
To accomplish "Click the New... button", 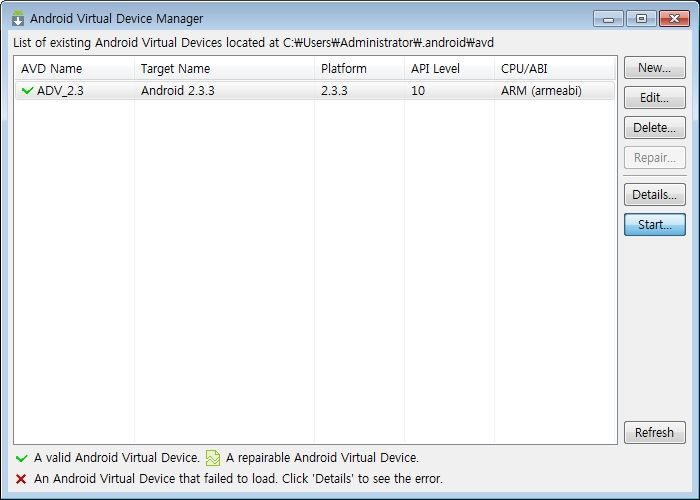I will coord(654,67).
